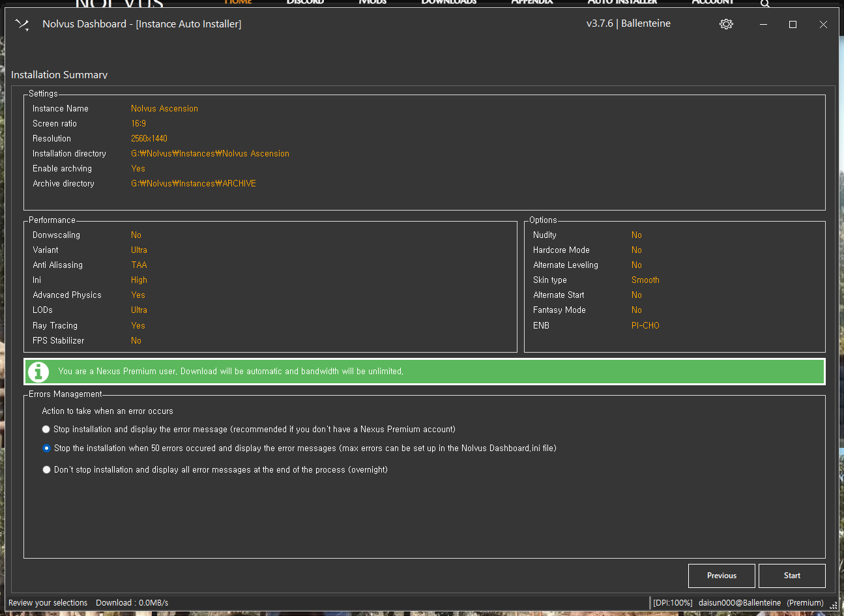Image resolution: width=844 pixels, height=616 pixels.
Task: Click the Enable archiving Yes value
Action: (x=138, y=169)
